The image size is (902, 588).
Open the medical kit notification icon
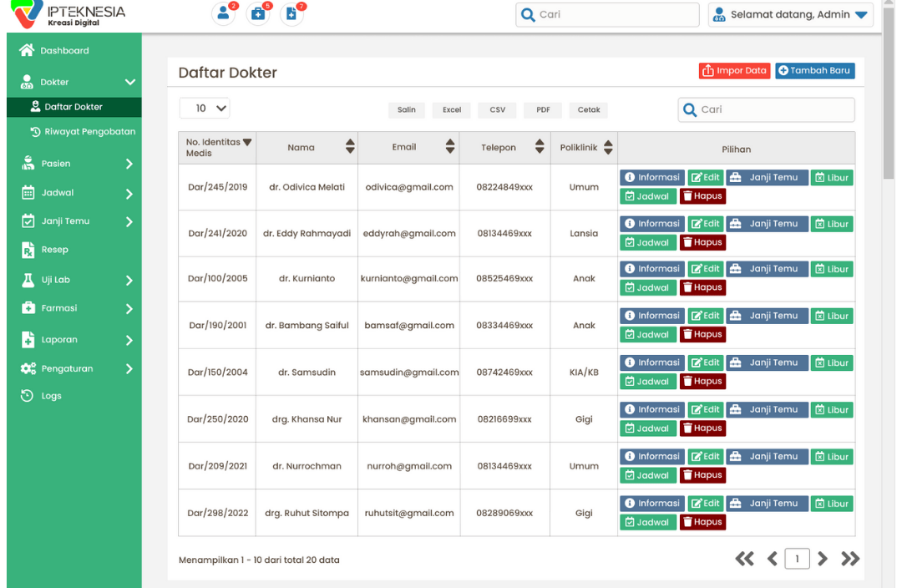click(x=258, y=14)
